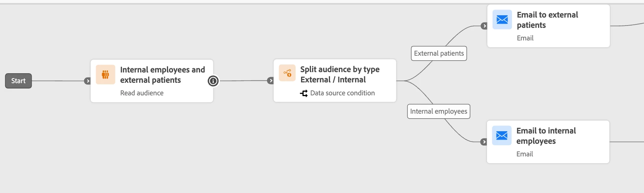Screen dimensions: 644x193
Task: Click envelope icon of internal employees email
Action: [x=501, y=135]
